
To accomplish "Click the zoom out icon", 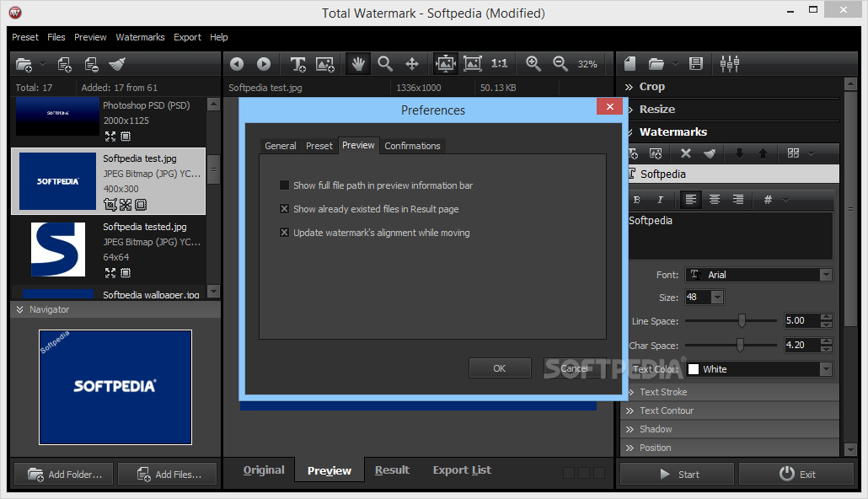I will click(560, 64).
